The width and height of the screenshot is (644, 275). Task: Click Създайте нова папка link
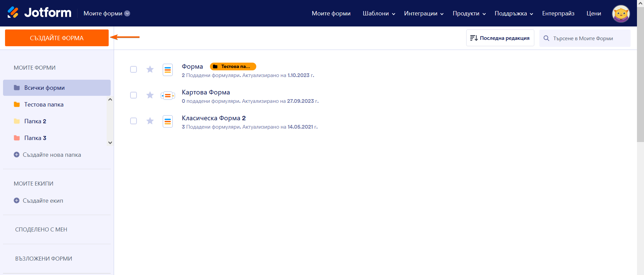click(52, 155)
